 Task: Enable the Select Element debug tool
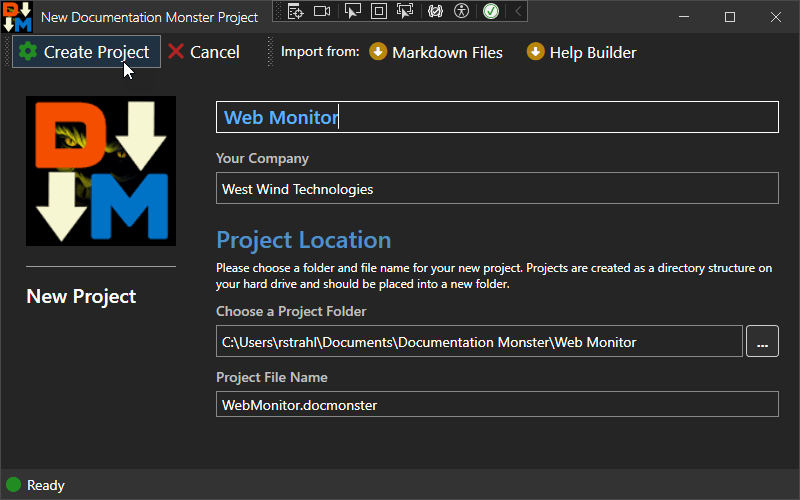(353, 11)
